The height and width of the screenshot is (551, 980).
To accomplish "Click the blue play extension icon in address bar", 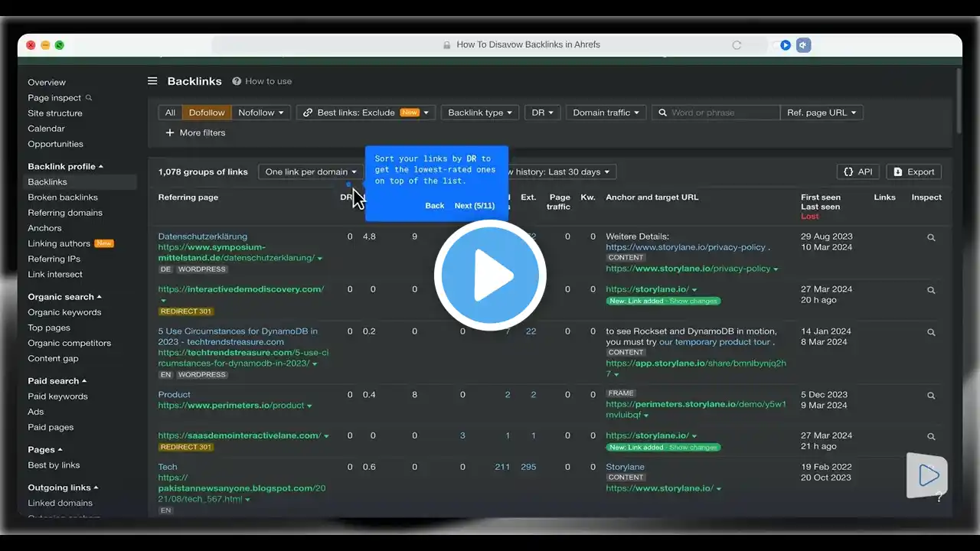I will 786,45.
